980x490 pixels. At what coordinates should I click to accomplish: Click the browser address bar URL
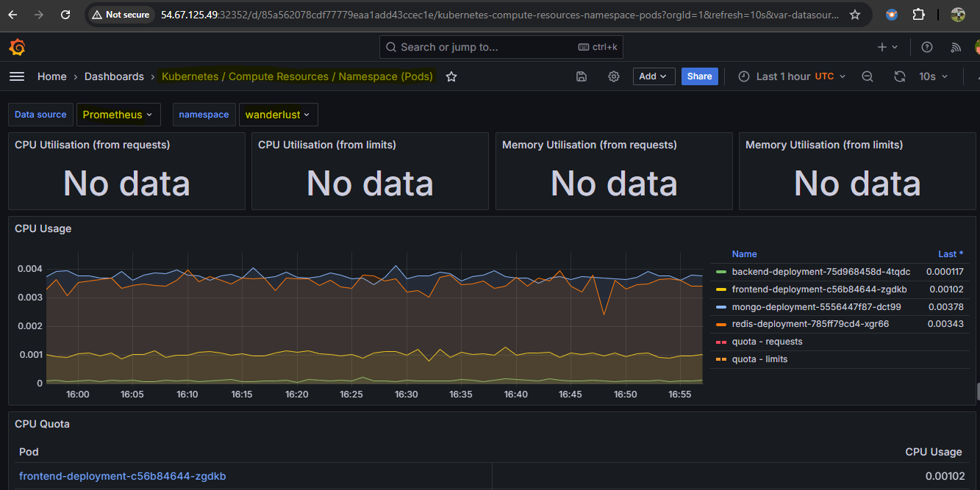pyautogui.click(x=500, y=15)
